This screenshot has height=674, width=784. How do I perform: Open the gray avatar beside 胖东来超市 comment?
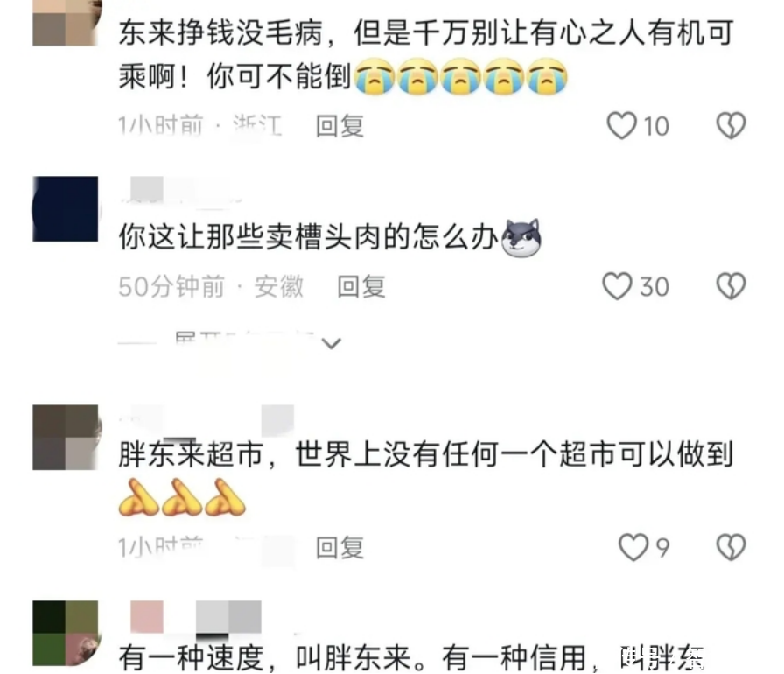67,438
